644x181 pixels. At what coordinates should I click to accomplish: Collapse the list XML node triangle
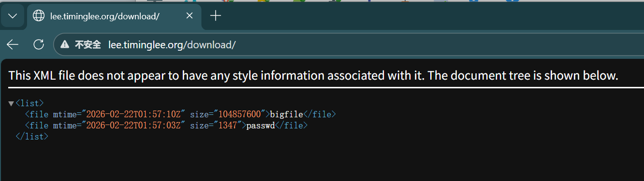(x=11, y=103)
